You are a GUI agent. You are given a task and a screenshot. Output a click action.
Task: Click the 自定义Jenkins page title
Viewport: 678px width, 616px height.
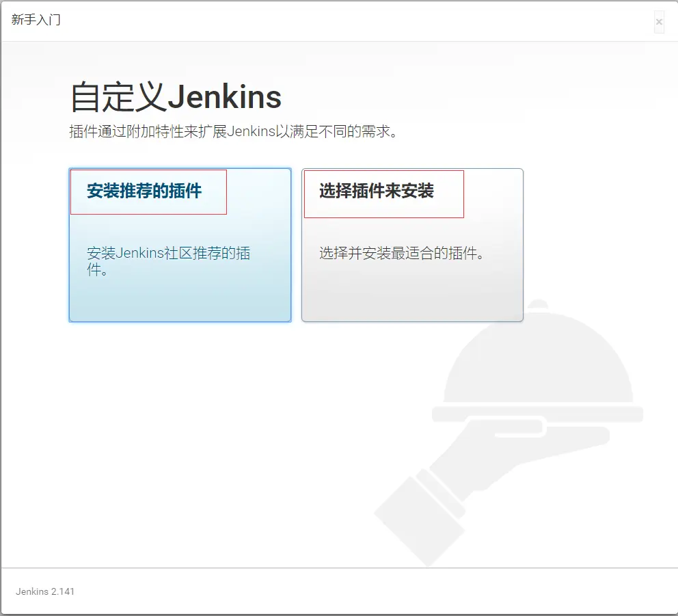[x=175, y=96]
